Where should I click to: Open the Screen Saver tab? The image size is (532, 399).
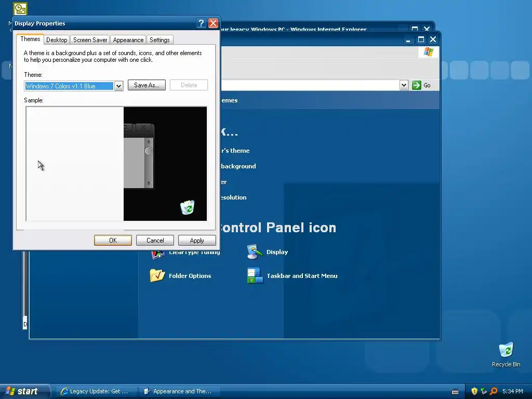coord(90,40)
